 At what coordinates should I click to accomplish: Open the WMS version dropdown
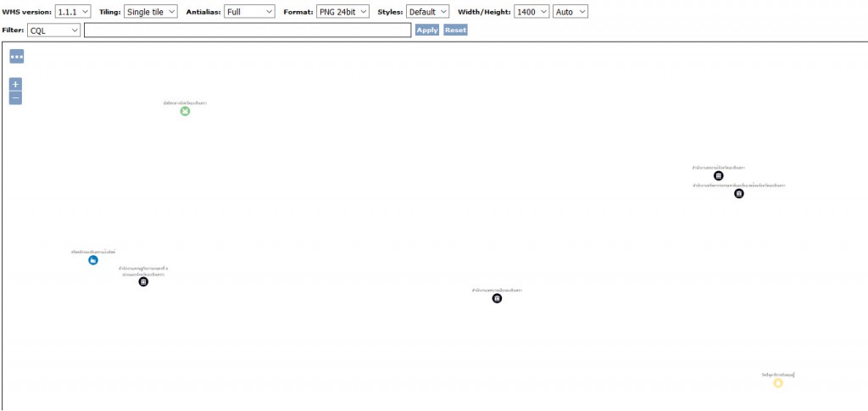click(x=73, y=12)
